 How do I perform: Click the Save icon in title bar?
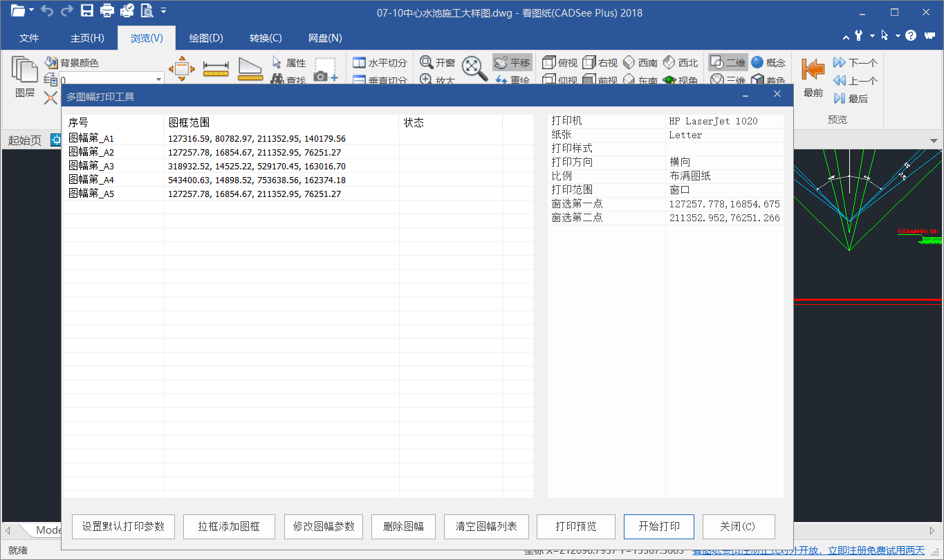87,11
